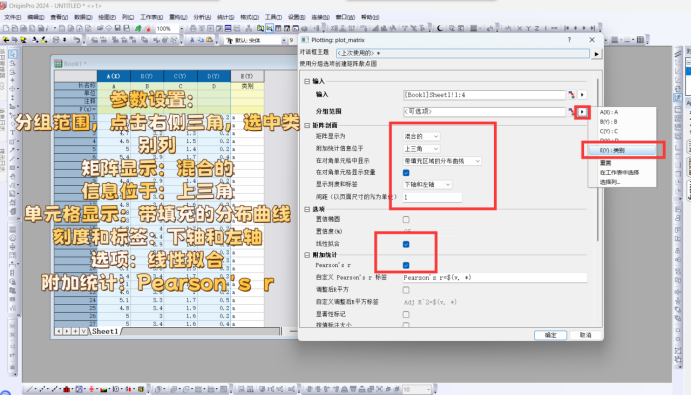692x396 pixels.
Task: Collapse the 矩阵剖面 section
Action: (x=307, y=125)
